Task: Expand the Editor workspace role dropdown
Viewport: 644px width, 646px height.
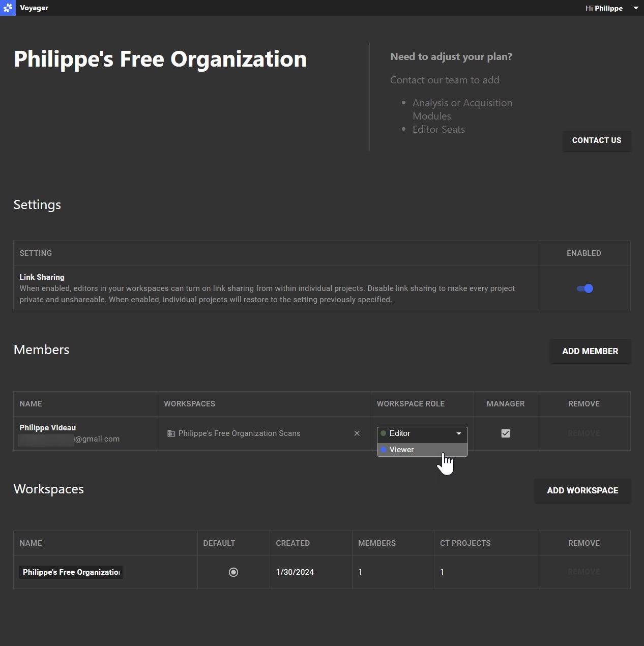Action: (422, 433)
